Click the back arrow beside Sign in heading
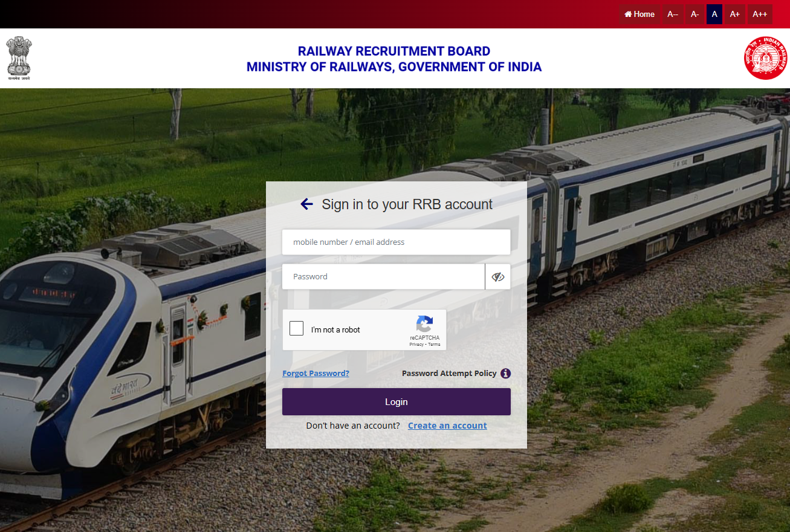The width and height of the screenshot is (790, 532). point(306,204)
